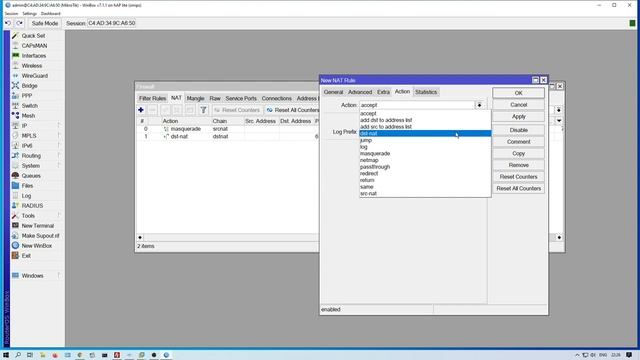The width and height of the screenshot is (640, 360).
Task: Open the Switch menu
Action: point(29,106)
